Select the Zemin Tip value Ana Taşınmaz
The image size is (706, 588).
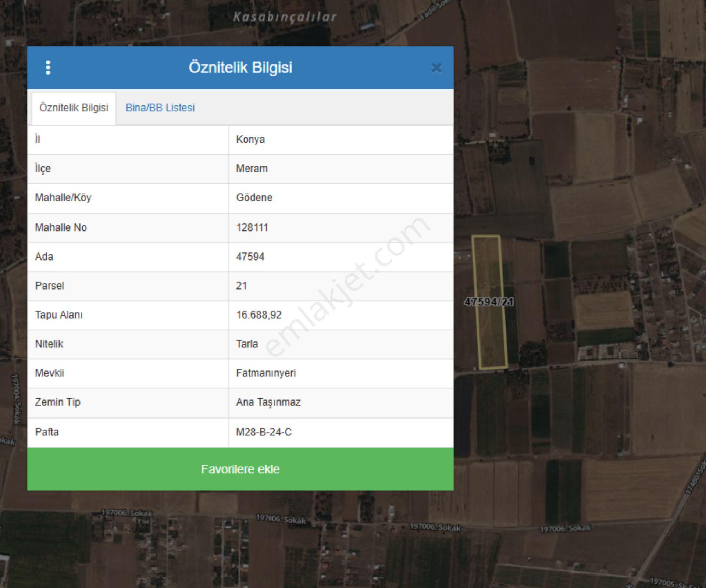pyautogui.click(x=268, y=402)
